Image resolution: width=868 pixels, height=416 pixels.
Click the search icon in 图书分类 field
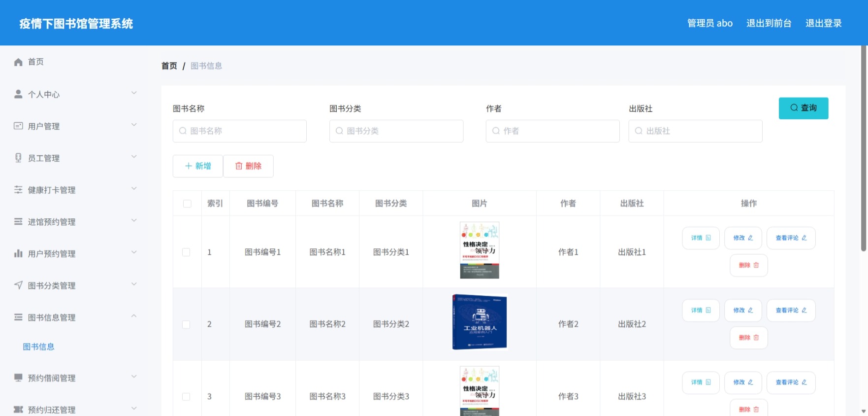point(339,131)
